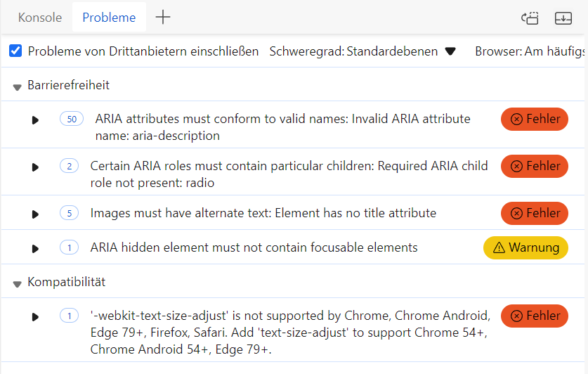Click Fehler badge for webkit-text-size-adjust issue
Viewport: 588px width, 374px height.
[535, 316]
